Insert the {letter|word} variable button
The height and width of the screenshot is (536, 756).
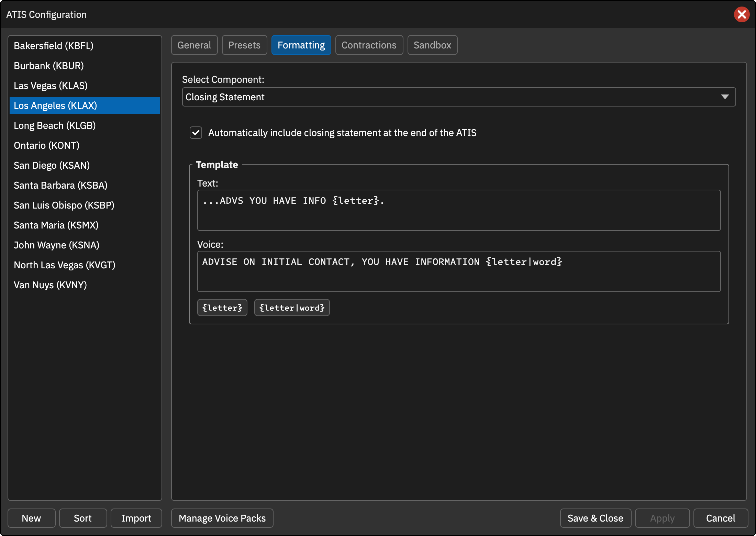(x=292, y=308)
